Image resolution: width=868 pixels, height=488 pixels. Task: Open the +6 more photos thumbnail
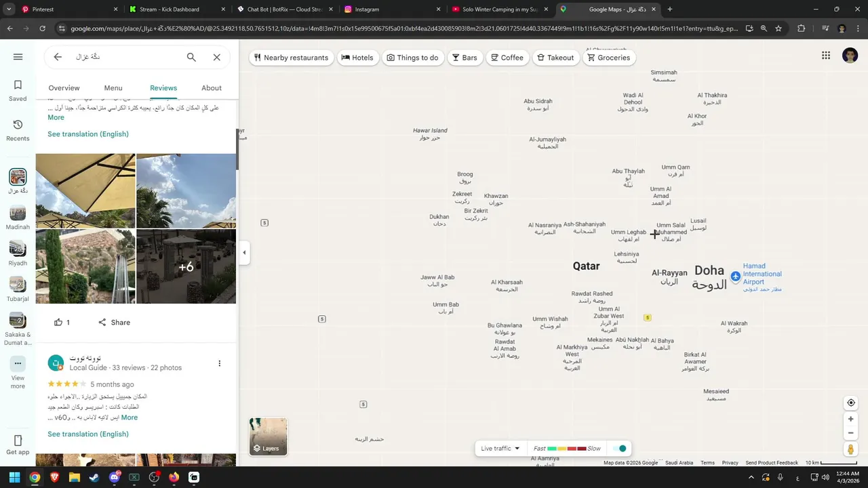186,266
